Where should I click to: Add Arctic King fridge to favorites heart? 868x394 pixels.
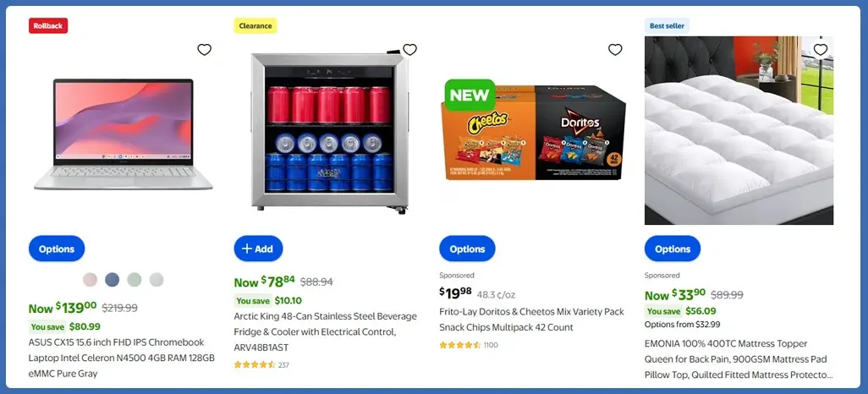pos(409,50)
